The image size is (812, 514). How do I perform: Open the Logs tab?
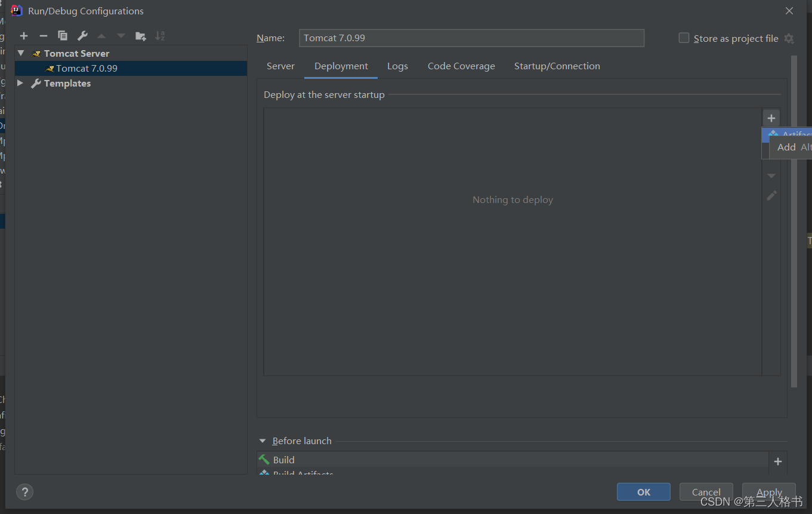[x=397, y=66]
